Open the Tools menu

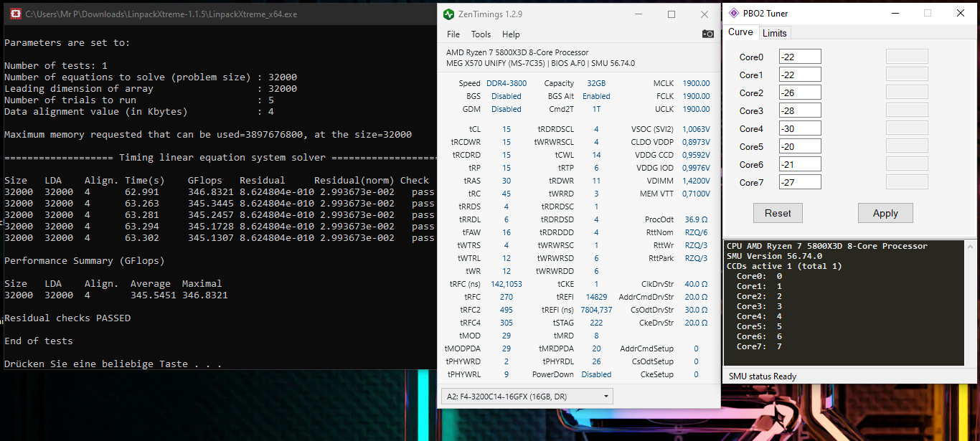(480, 34)
